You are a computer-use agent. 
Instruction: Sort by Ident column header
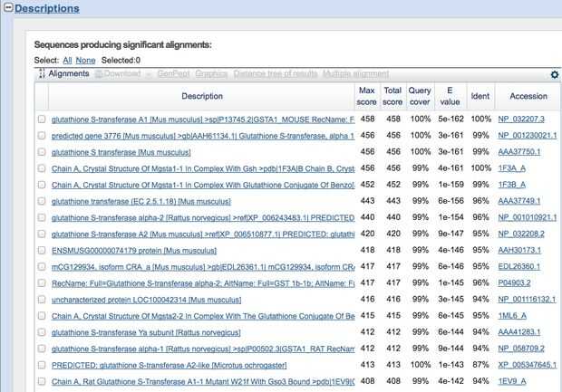tap(480, 96)
